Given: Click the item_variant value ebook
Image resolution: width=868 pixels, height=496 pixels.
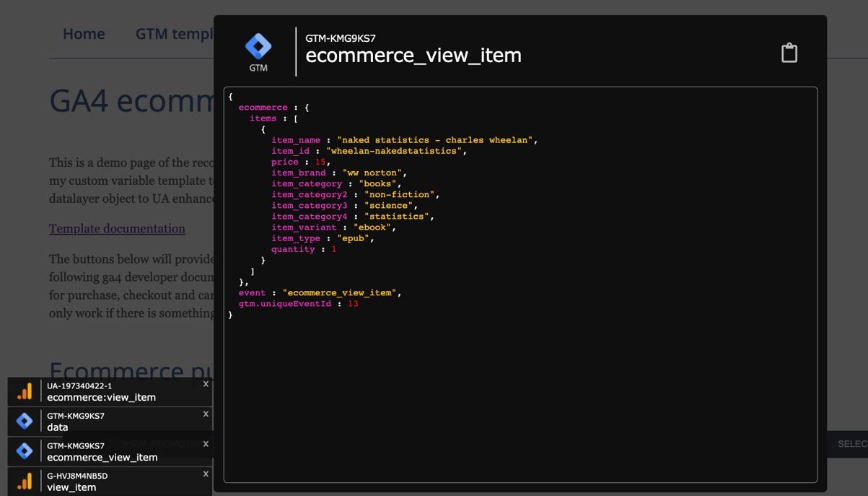Looking at the screenshot, I should [x=372, y=227].
